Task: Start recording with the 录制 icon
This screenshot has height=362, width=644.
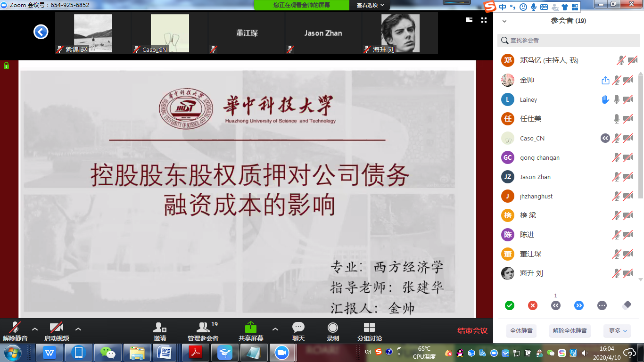Action: tap(333, 328)
